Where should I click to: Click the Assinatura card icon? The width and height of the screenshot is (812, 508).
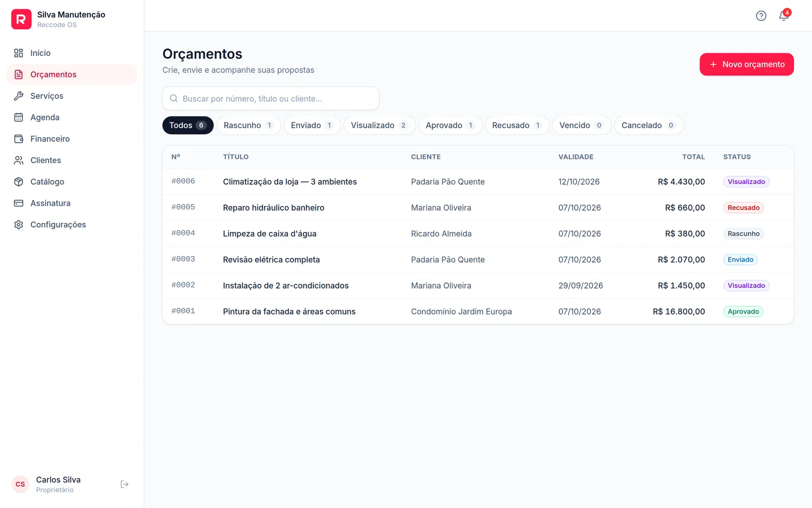tap(19, 203)
